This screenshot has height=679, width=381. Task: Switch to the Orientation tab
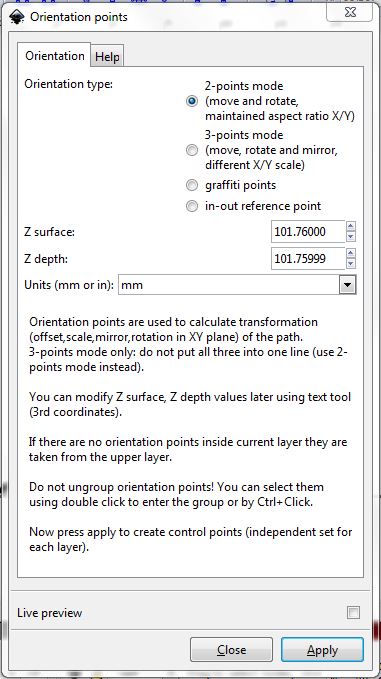click(55, 55)
